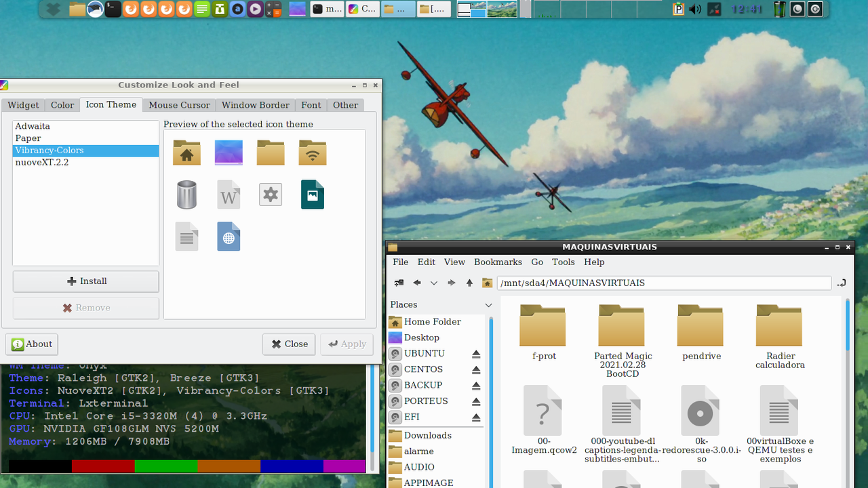
Task: Open the Help menu in file manager
Action: coord(594,262)
